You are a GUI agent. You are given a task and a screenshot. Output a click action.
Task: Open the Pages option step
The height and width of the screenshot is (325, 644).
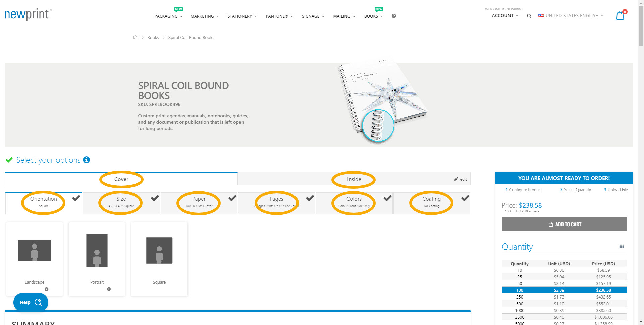276,203
